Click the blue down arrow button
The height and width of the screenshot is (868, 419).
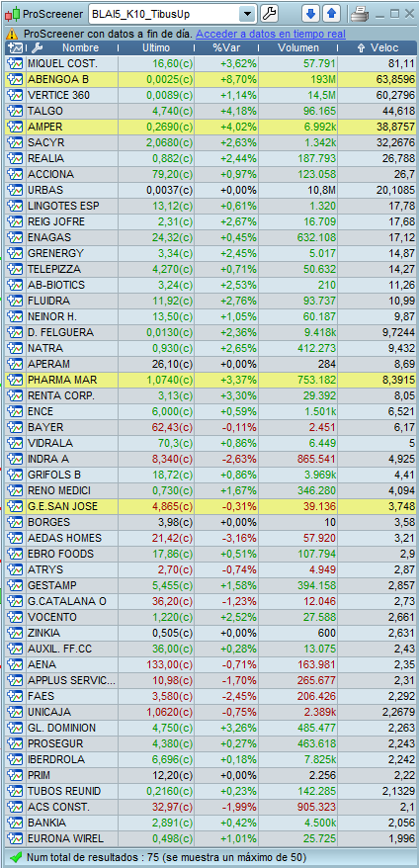coord(310,13)
